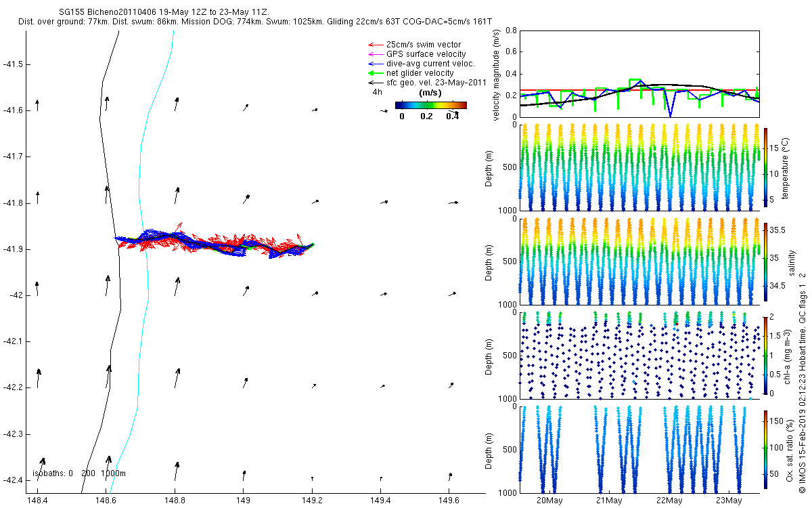Screen dimensions: 812x508
Task: Click the velocity (m/s) horizontal colorbar
Action: [x=431, y=105]
